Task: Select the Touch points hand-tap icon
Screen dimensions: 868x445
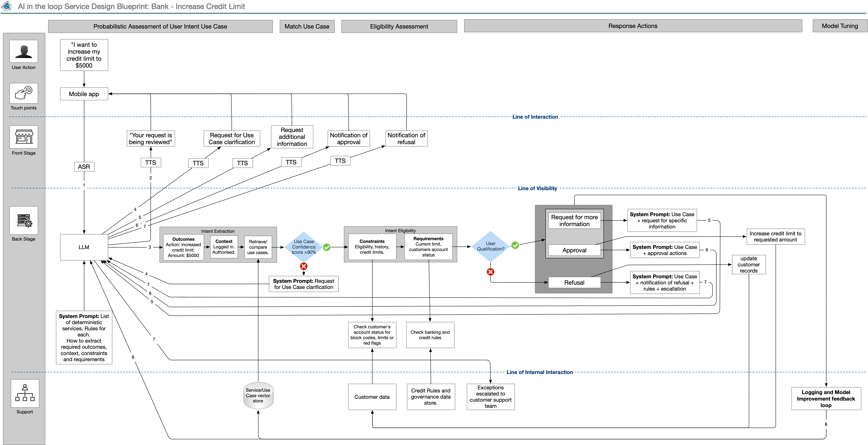Action: point(23,93)
